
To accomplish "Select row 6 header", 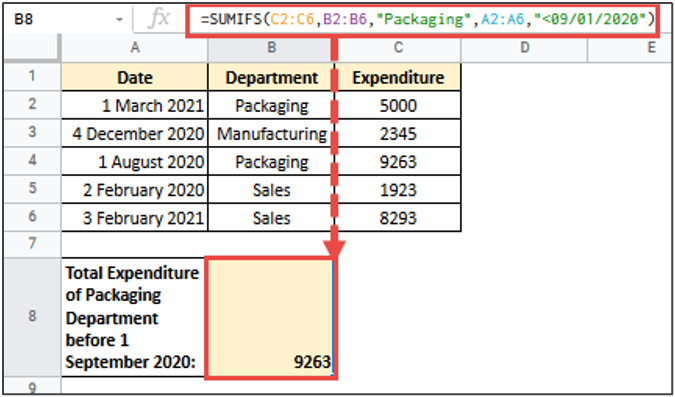I will (x=32, y=217).
